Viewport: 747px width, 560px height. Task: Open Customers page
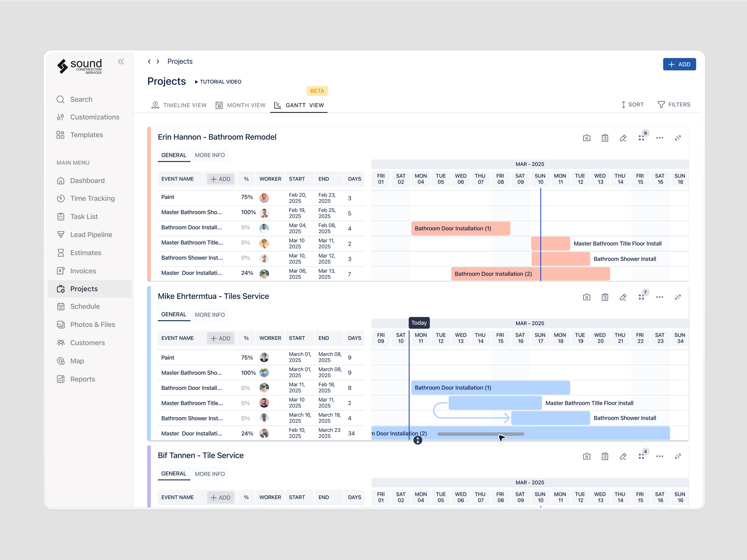(81, 343)
